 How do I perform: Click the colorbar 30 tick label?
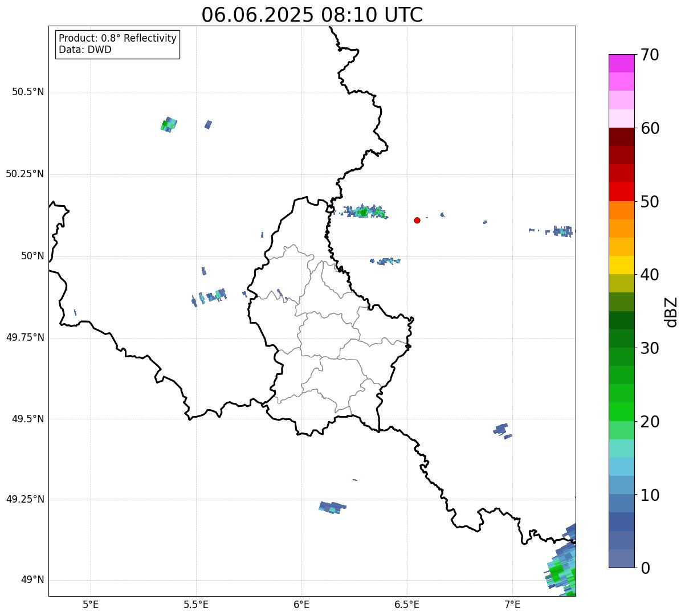click(650, 348)
